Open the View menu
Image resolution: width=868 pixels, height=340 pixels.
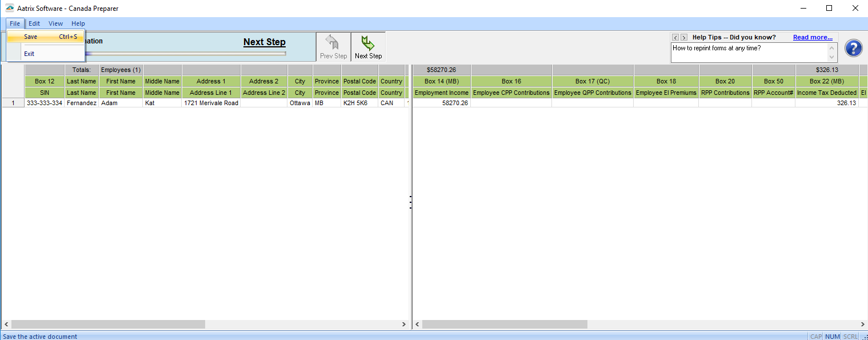55,23
